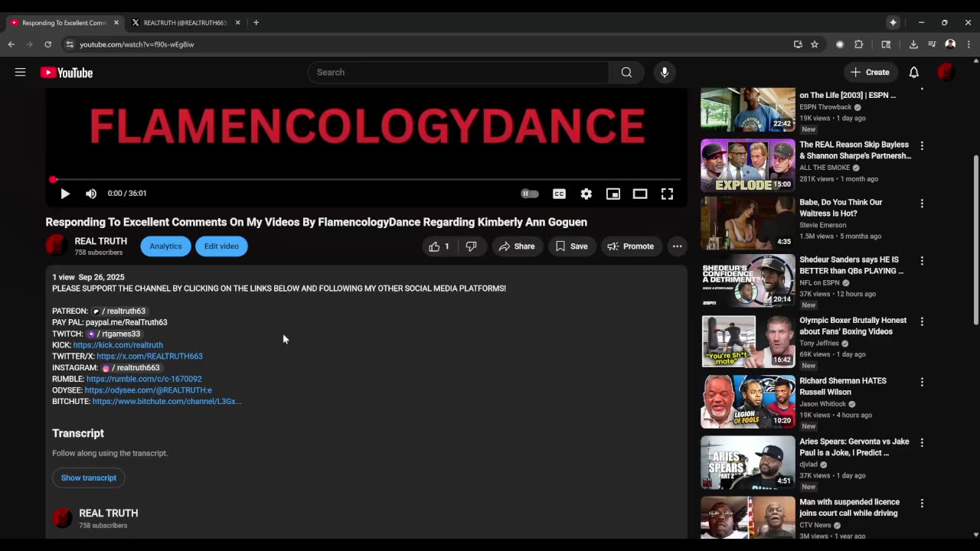
Task: Toggle the autoplay switch in the player
Action: tap(530, 194)
